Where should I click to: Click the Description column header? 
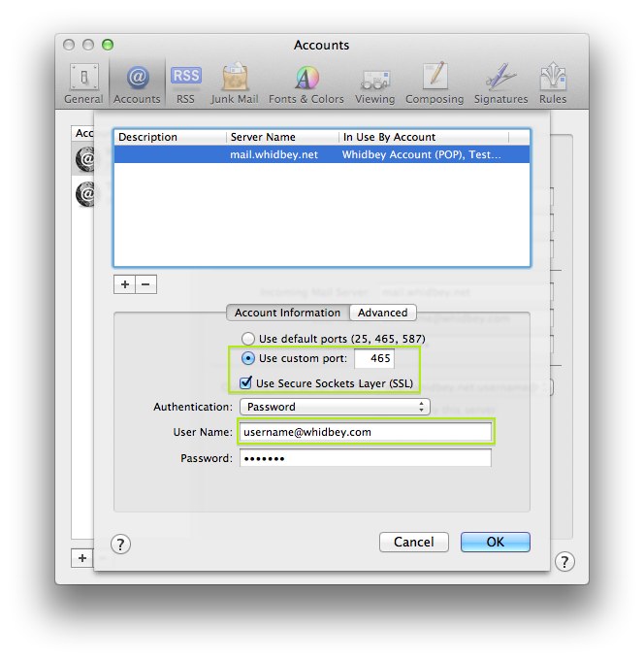[x=170, y=137]
